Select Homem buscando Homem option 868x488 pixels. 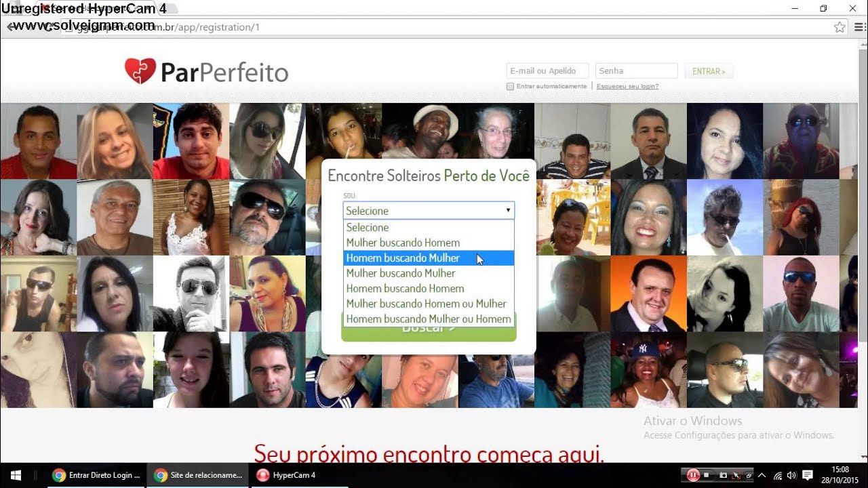click(429, 289)
